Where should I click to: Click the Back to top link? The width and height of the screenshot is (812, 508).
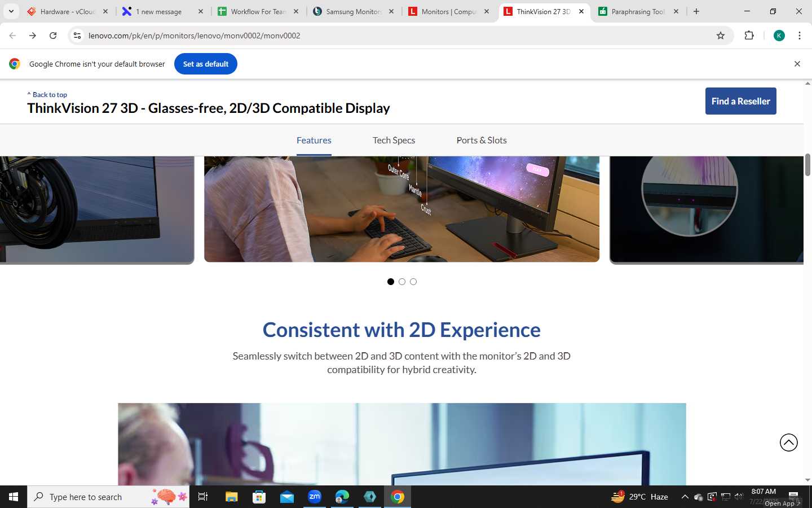(x=47, y=95)
